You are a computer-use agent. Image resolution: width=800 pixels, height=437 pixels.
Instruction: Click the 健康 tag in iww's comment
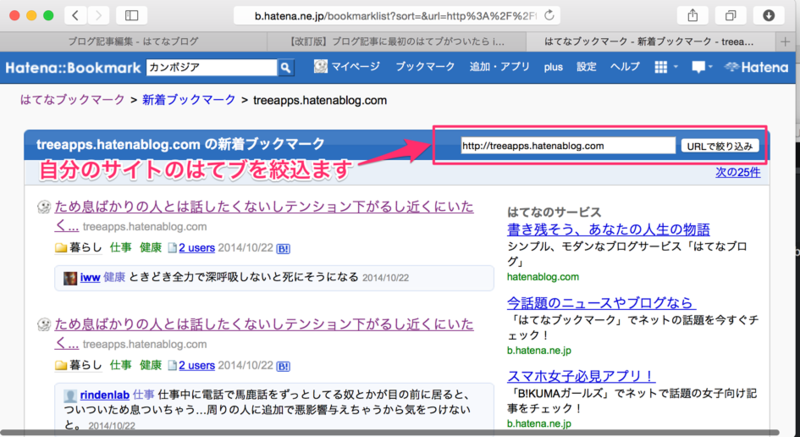(114, 278)
